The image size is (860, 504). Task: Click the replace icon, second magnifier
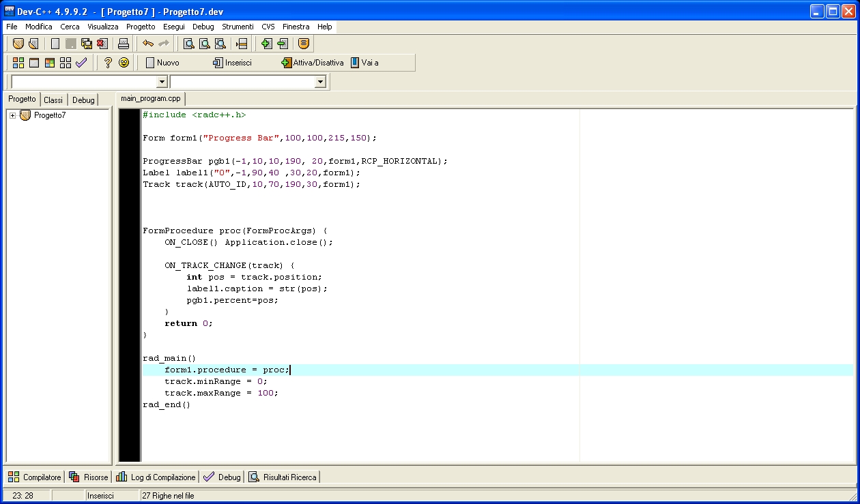[x=204, y=44]
